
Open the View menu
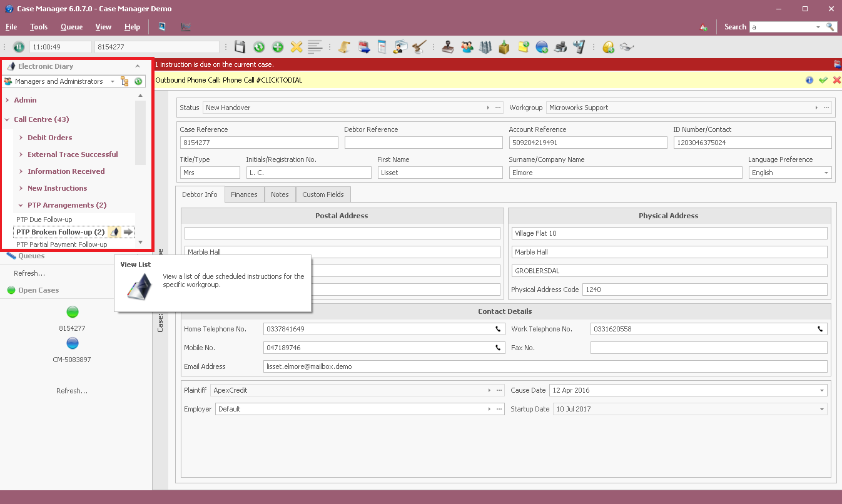point(103,27)
